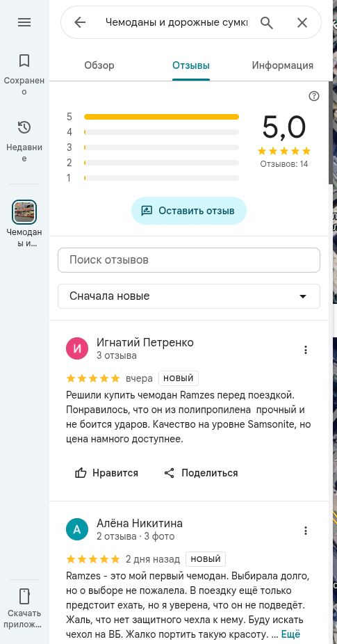The width and height of the screenshot is (337, 644).
Task: Click the Поиск отзывов search field
Action: point(189,260)
